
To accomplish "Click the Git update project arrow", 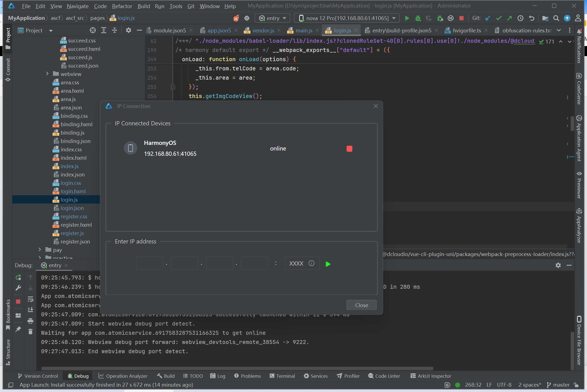I will point(488,18).
